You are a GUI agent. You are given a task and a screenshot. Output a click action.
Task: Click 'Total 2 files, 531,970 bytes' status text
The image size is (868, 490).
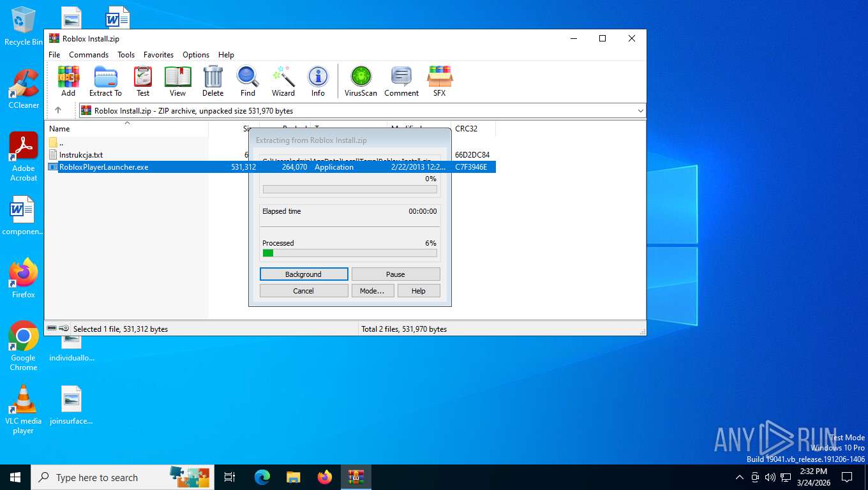coord(404,329)
